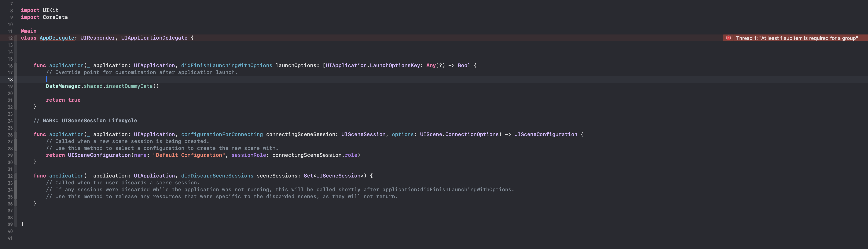Click the "Default Configuration" string literal
This screenshot has height=249, width=868.
(x=189, y=155)
